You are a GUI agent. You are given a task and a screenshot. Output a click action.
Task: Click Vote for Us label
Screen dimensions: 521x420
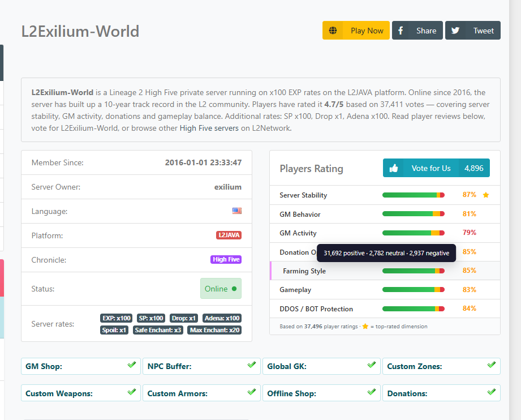pyautogui.click(x=431, y=168)
